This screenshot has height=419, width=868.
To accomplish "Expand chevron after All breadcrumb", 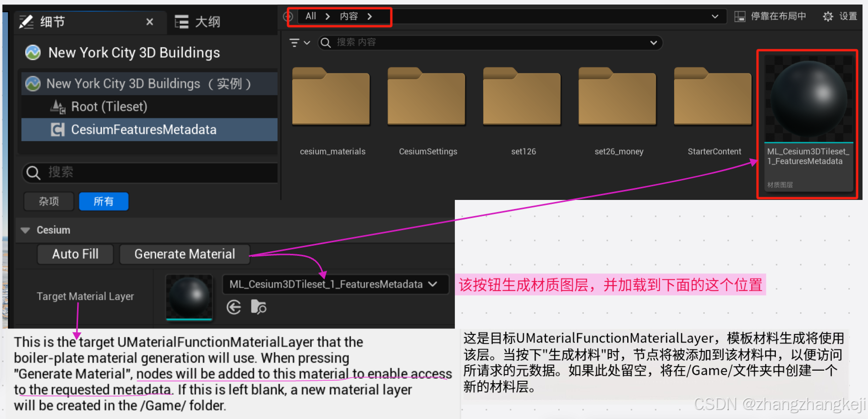I will pyautogui.click(x=327, y=16).
